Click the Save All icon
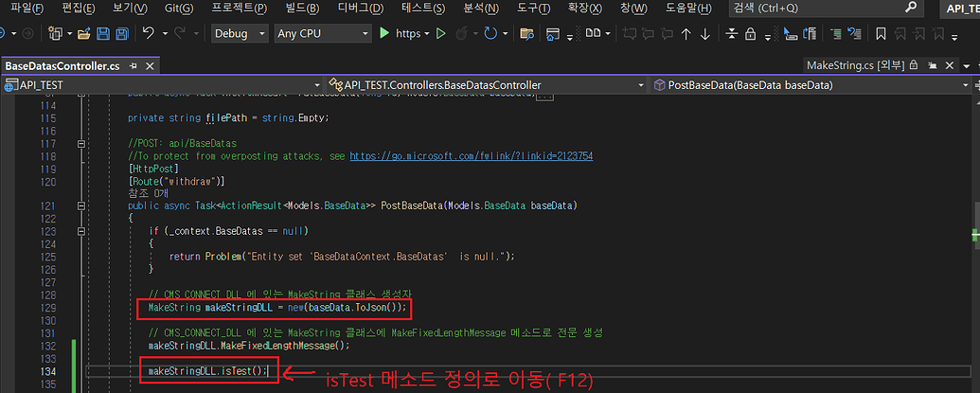The height and width of the screenshot is (393, 980). (x=122, y=34)
